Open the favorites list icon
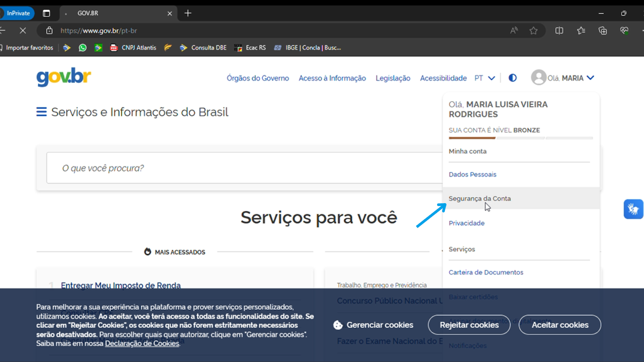 pos(581,31)
